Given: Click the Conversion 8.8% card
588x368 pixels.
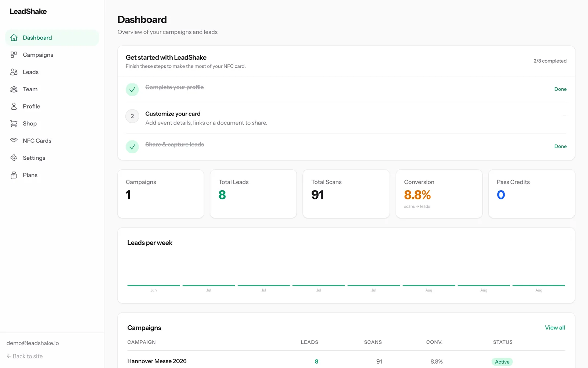Looking at the screenshot, I should [x=439, y=194].
